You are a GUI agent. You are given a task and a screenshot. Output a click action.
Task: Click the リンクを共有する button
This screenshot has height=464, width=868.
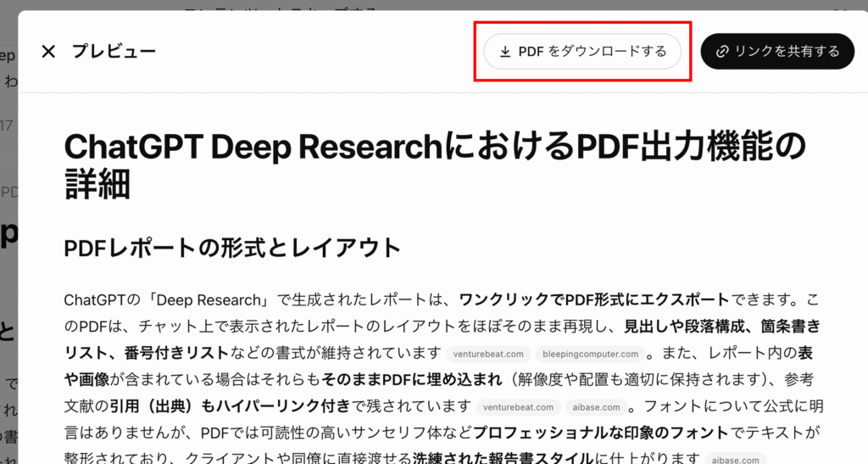[x=778, y=52]
